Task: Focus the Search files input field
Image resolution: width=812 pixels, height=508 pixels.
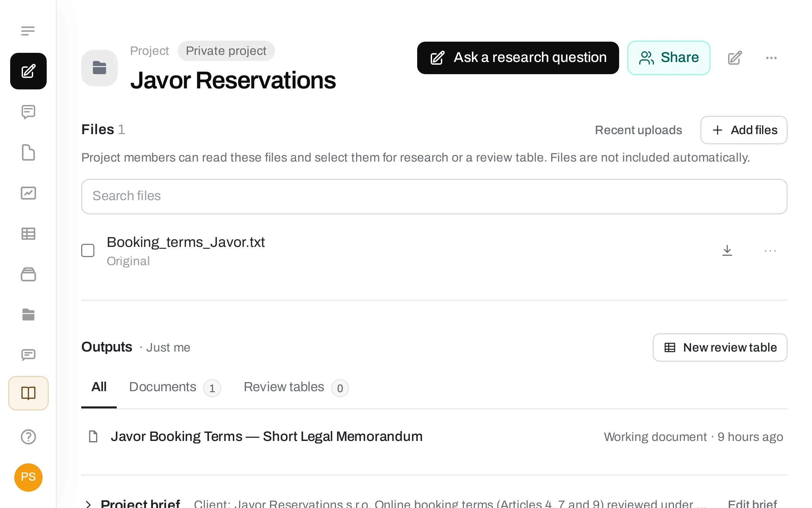Action: pyautogui.click(x=434, y=196)
